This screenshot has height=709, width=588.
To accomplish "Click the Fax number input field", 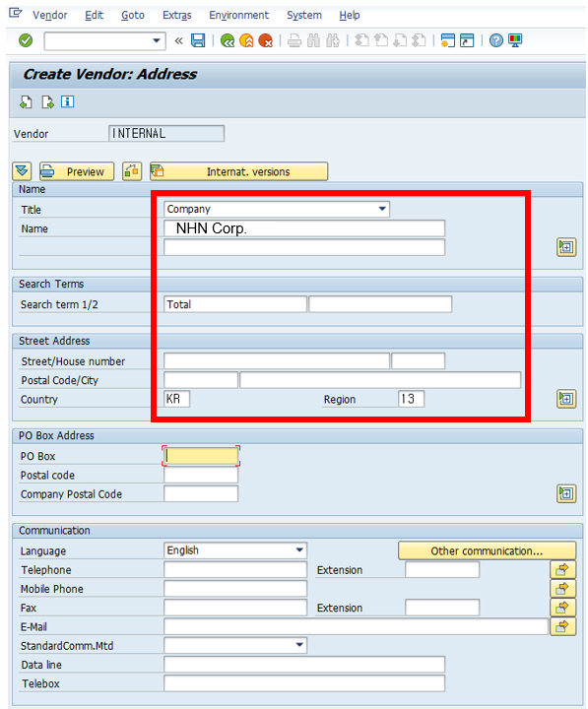I will [235, 608].
